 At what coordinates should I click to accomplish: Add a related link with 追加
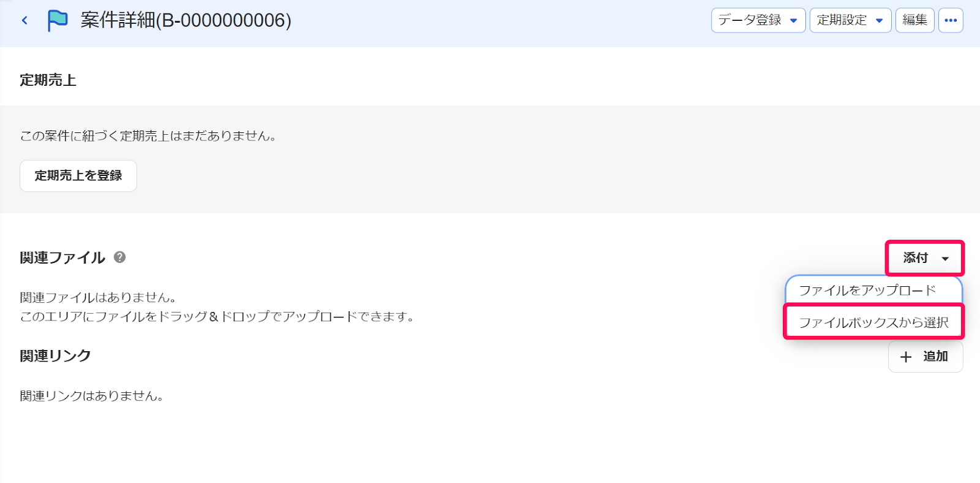click(925, 357)
